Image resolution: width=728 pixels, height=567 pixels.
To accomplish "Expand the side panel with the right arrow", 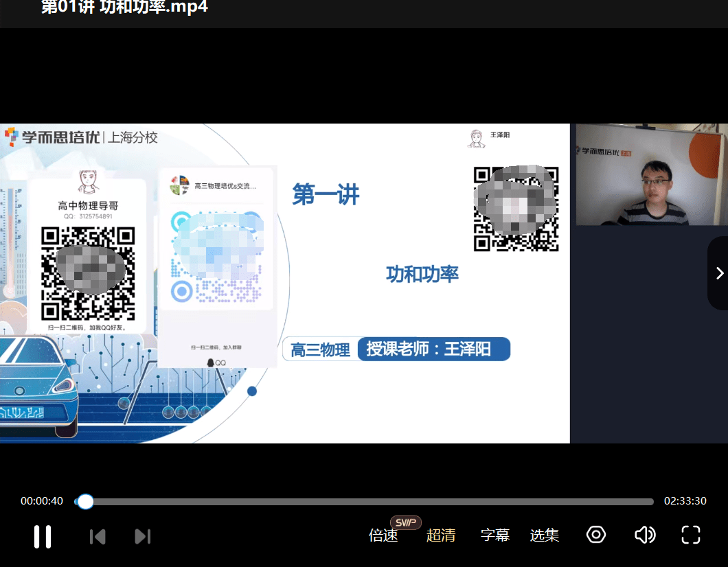I will coord(719,273).
